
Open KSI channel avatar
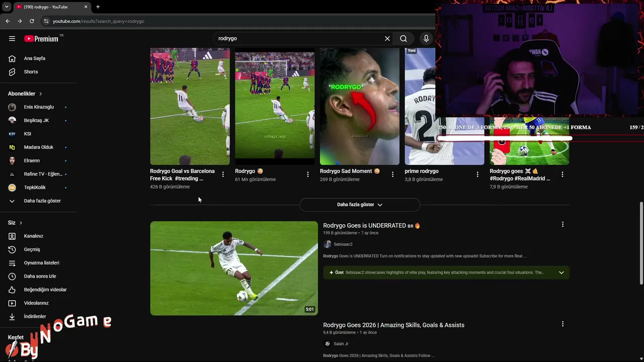[x=12, y=134]
